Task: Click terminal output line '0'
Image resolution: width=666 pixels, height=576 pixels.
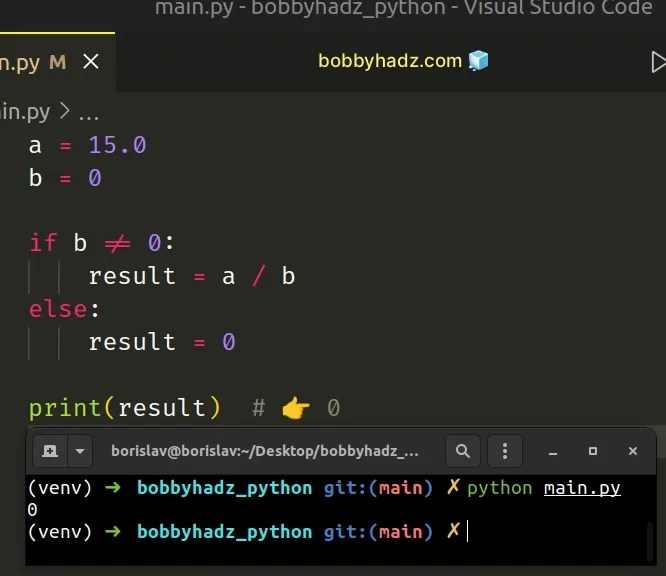Action: pos(32,510)
